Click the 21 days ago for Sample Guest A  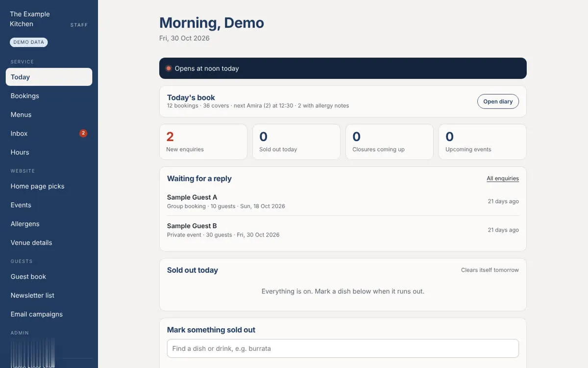(x=503, y=201)
